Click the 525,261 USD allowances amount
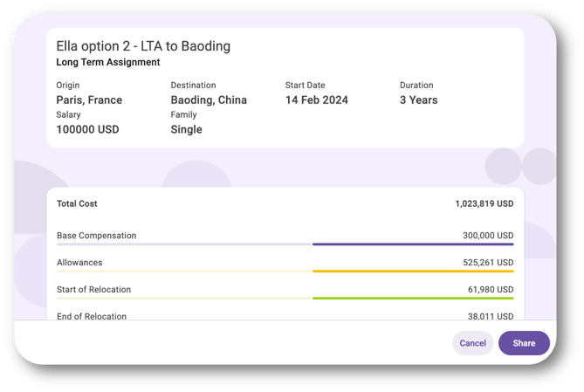The image size is (584, 392). [488, 262]
